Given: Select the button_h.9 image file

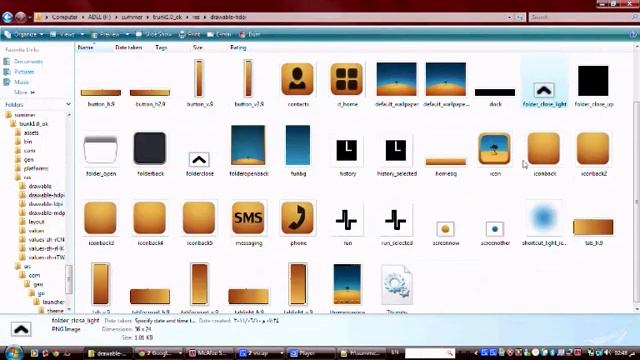Looking at the screenshot, I should [101, 98].
